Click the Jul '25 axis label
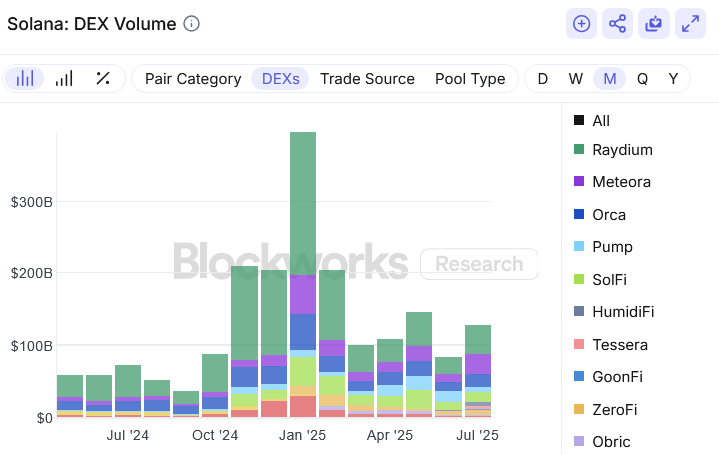Screen dimensions: 719x455 477,435
